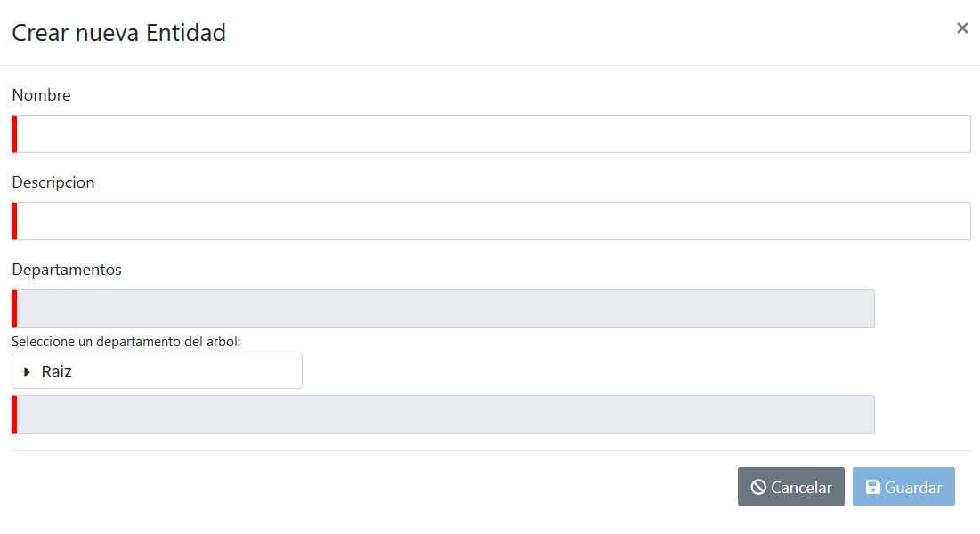Click the ban icon inside Cancelar
The height and width of the screenshot is (534, 980).
tap(758, 487)
